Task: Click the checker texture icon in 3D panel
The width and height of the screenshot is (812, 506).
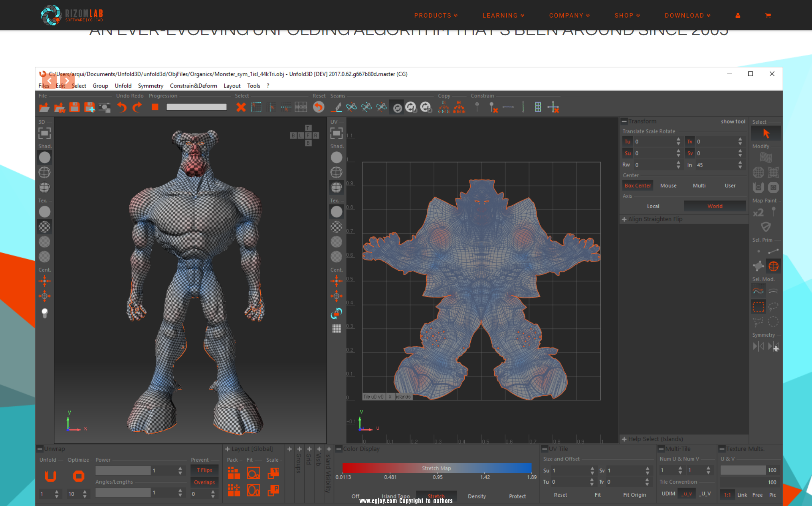Action: pyautogui.click(x=44, y=227)
